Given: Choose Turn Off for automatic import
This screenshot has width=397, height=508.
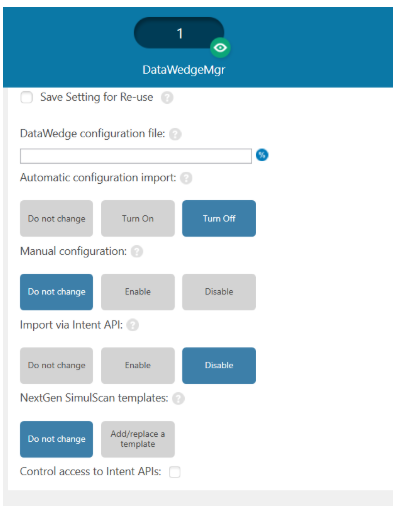Looking at the screenshot, I should pos(219,218).
